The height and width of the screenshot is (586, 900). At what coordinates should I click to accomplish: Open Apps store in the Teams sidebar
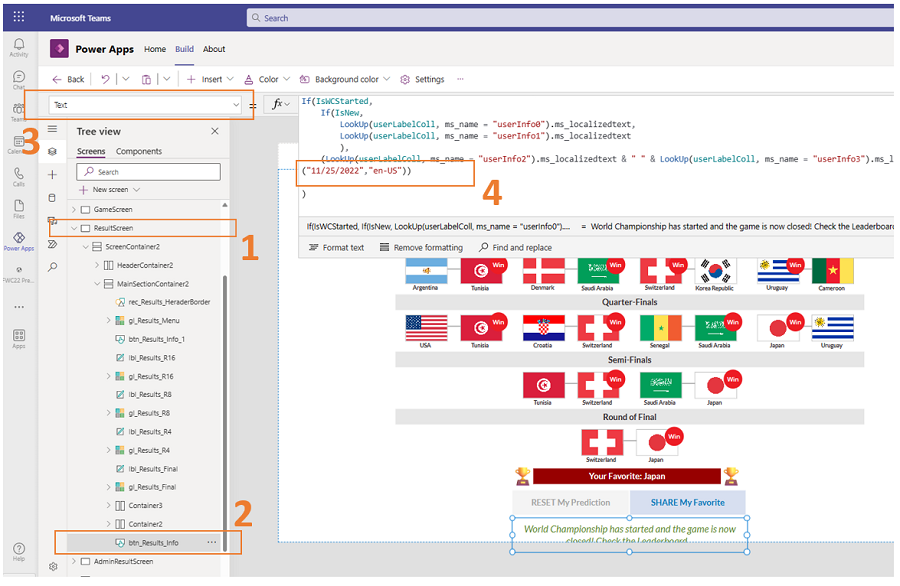[18, 339]
